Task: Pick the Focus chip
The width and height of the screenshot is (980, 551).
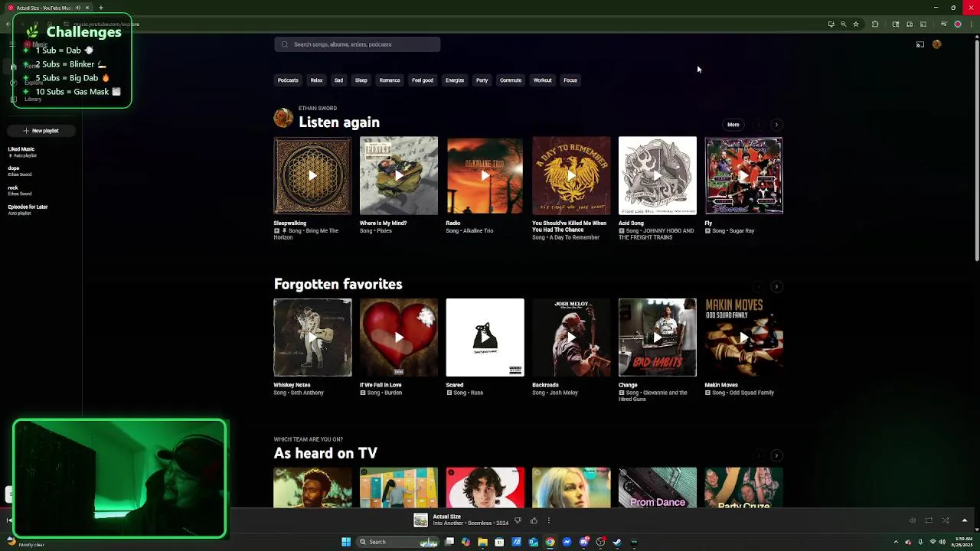Action: tap(570, 80)
